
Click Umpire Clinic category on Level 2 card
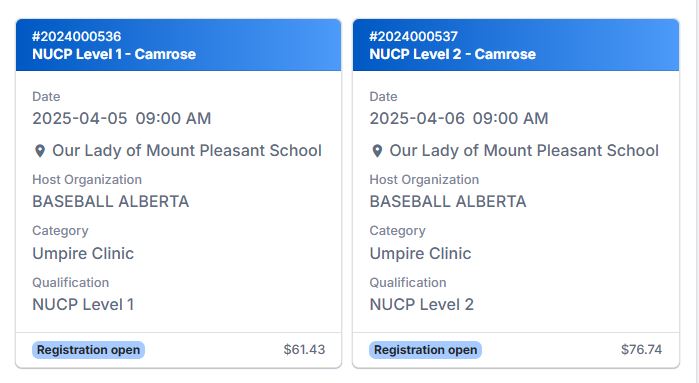pyautogui.click(x=420, y=254)
